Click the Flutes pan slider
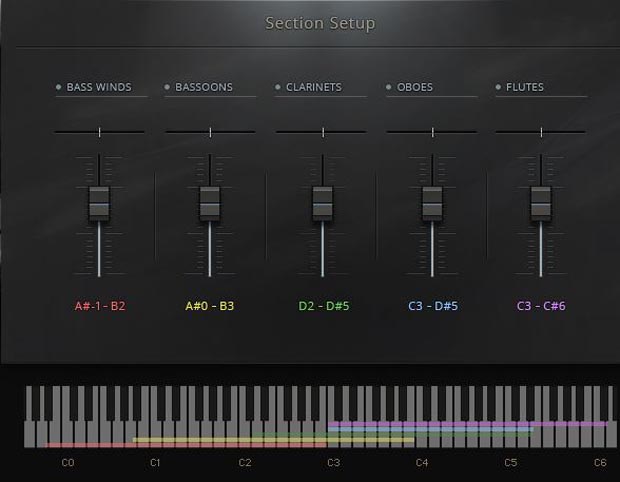Image resolution: width=620 pixels, height=482 pixels. 541,132
